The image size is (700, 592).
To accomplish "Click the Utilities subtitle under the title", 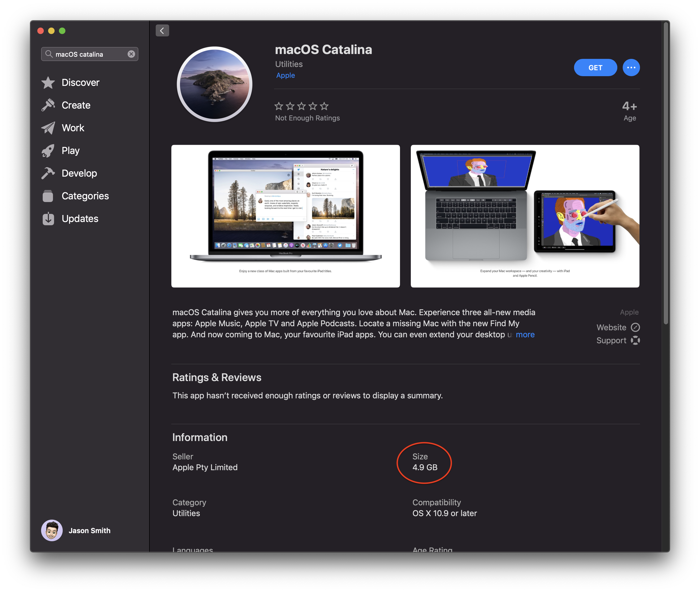I will point(289,64).
